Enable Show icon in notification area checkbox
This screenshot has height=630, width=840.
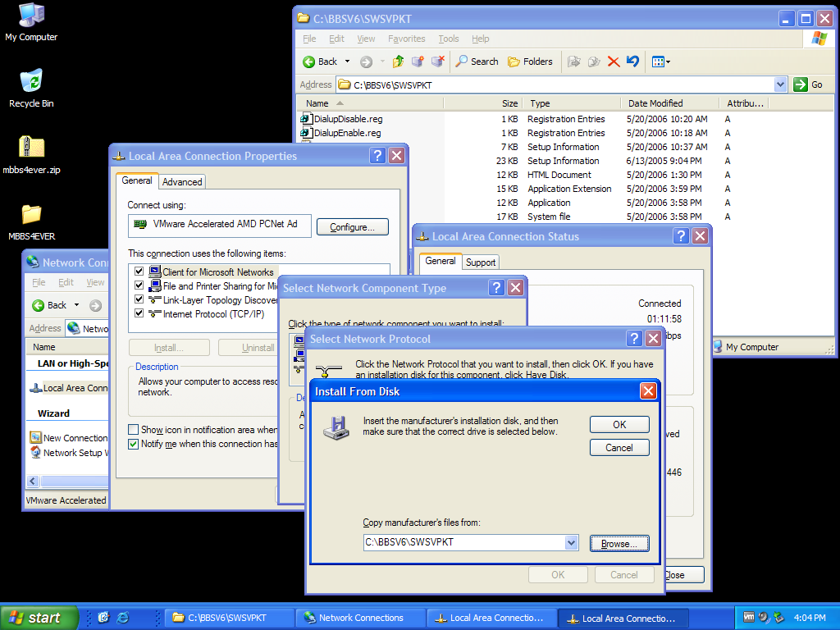pyautogui.click(x=134, y=430)
